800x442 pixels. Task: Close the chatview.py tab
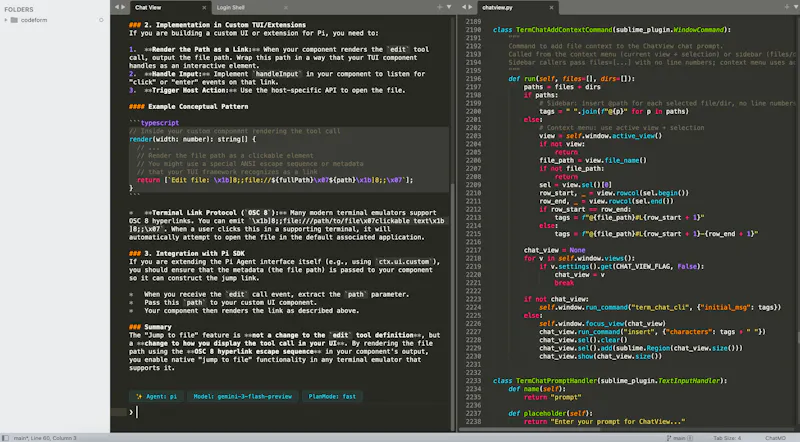click(x=551, y=8)
